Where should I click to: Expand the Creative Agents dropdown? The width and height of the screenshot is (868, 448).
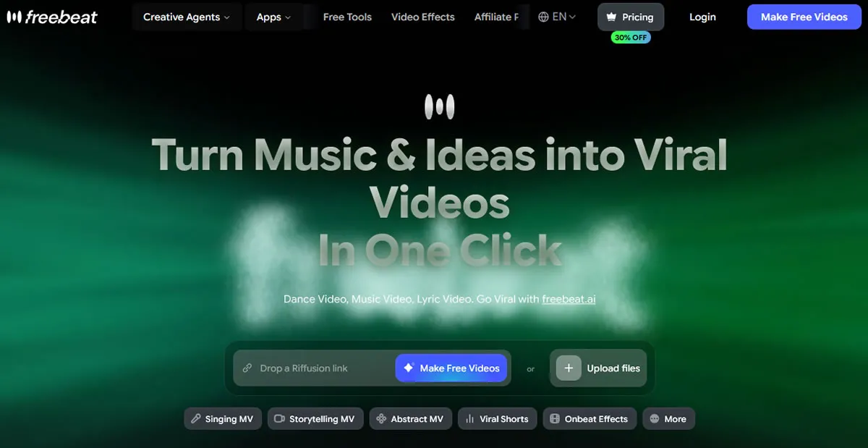(x=186, y=17)
